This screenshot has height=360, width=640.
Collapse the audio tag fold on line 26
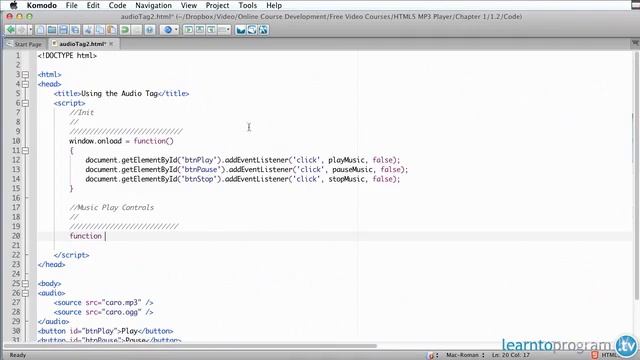[x=25, y=293]
